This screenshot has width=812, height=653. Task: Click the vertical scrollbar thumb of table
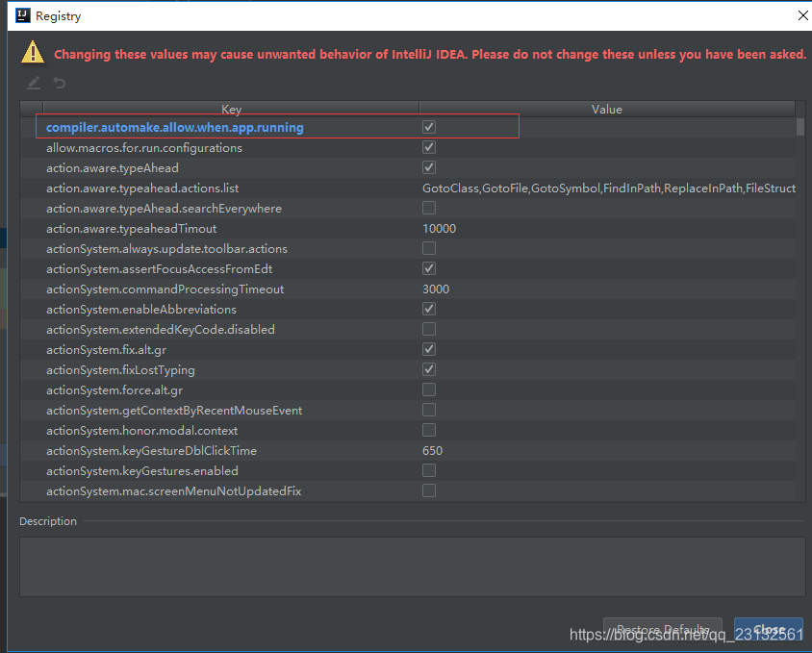point(800,126)
